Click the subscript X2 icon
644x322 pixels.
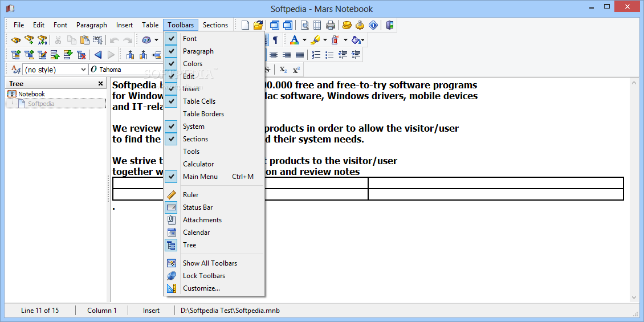pyautogui.click(x=283, y=70)
